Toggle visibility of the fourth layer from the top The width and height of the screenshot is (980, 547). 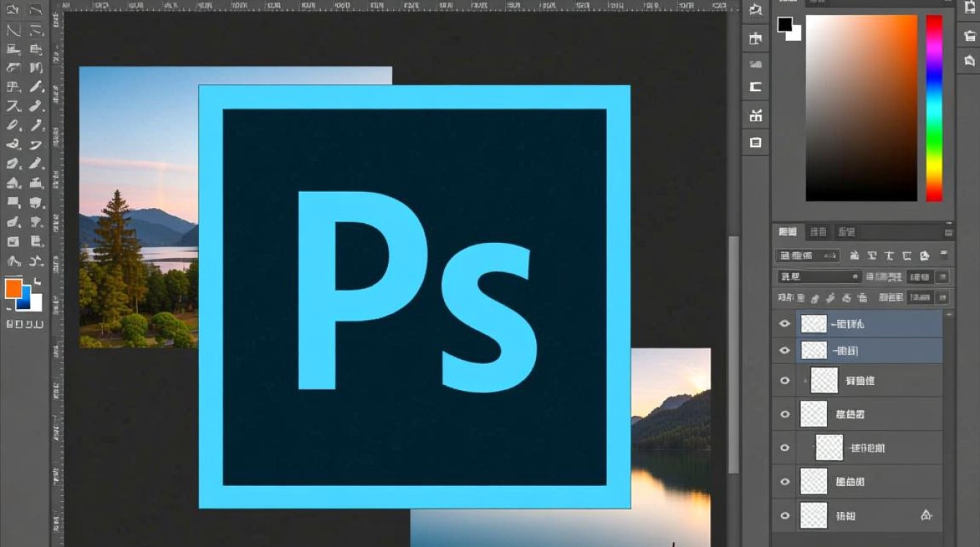(785, 414)
